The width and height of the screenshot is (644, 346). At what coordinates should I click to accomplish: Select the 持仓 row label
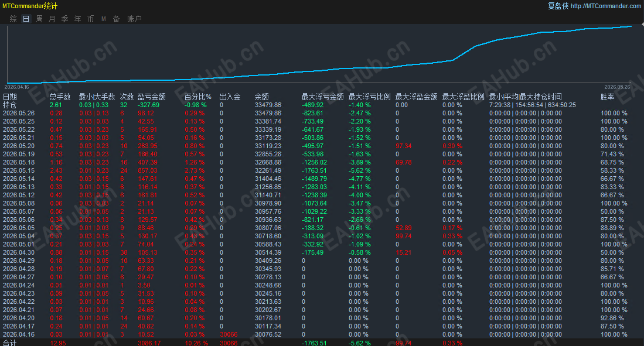(x=10, y=105)
